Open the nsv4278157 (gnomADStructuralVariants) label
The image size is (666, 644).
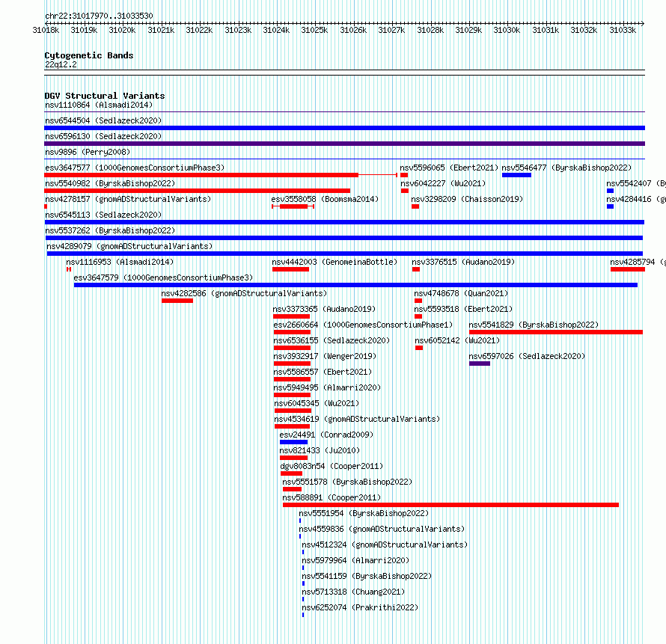tap(128, 199)
